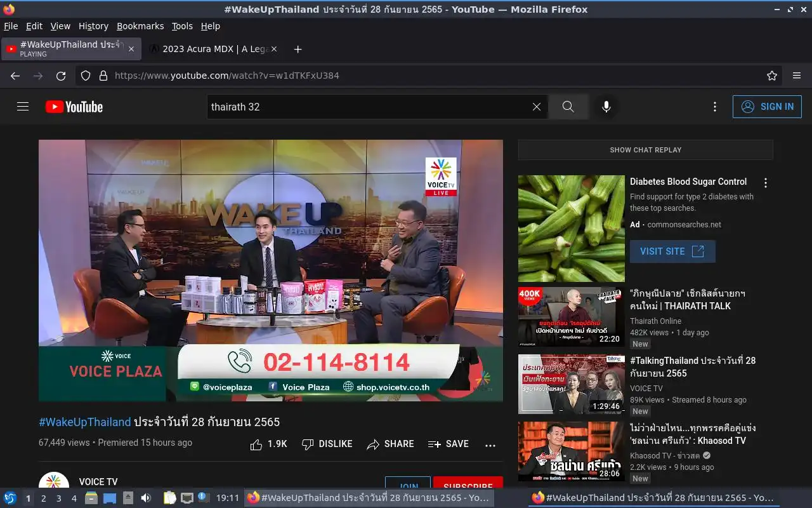Open YouTube settings three-dot menu
Image resolution: width=812 pixels, height=508 pixels.
click(715, 107)
